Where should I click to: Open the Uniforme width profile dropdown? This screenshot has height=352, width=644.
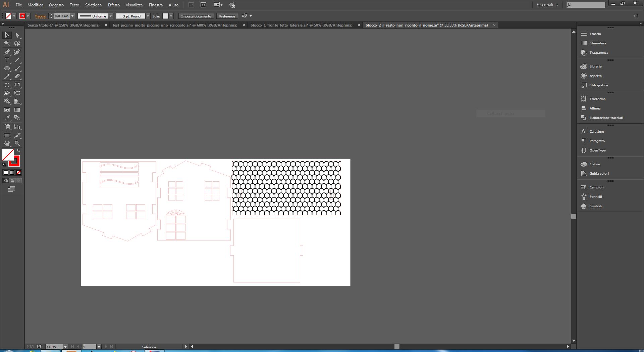coord(111,16)
